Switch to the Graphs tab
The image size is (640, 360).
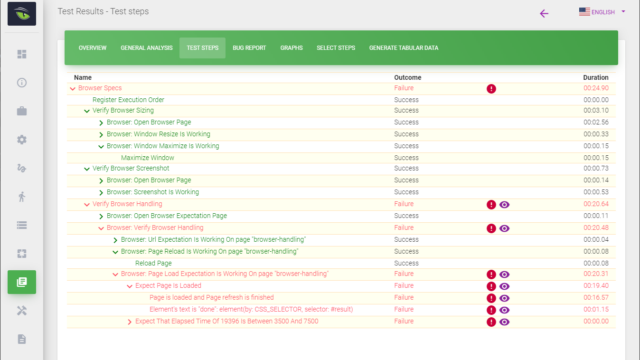tap(291, 48)
